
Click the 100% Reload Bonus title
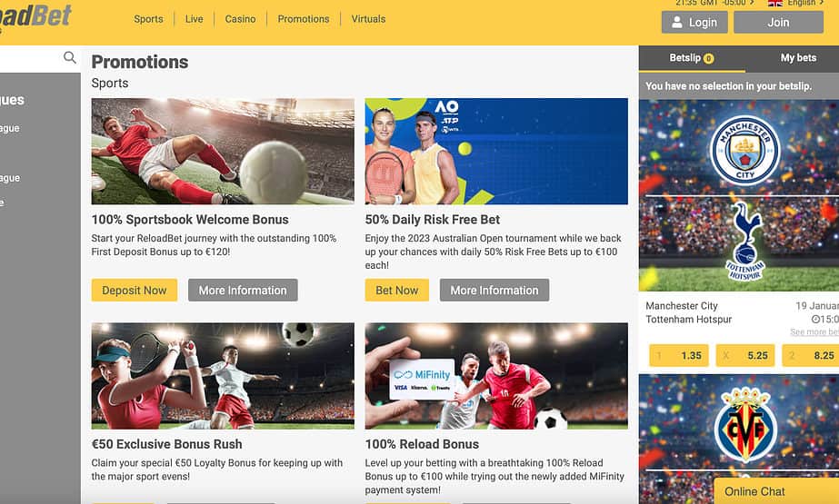pyautogui.click(x=422, y=444)
